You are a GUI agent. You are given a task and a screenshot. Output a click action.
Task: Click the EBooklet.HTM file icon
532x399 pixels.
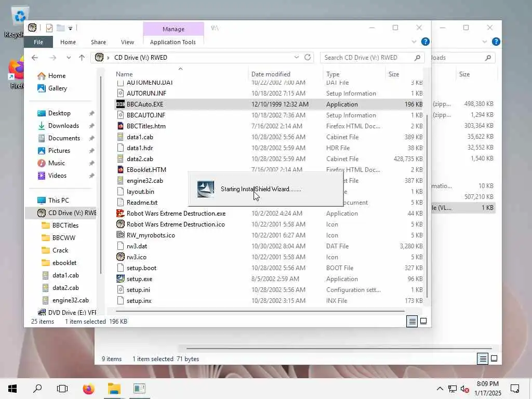[120, 170]
